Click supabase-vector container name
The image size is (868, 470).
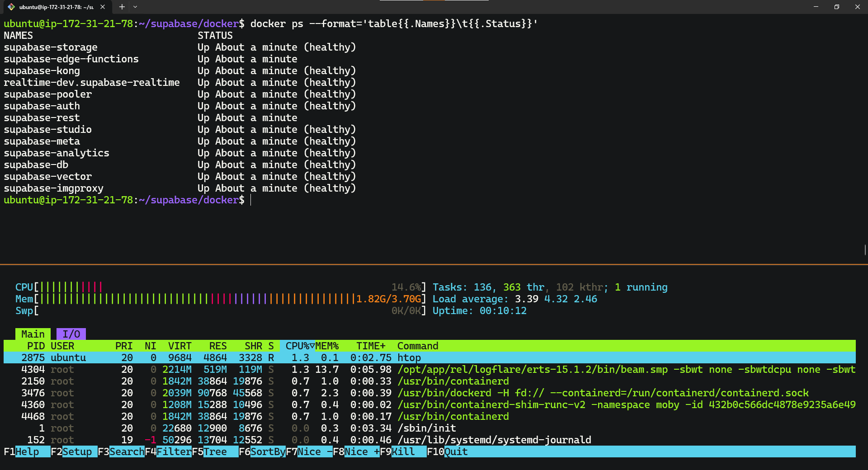tap(48, 176)
